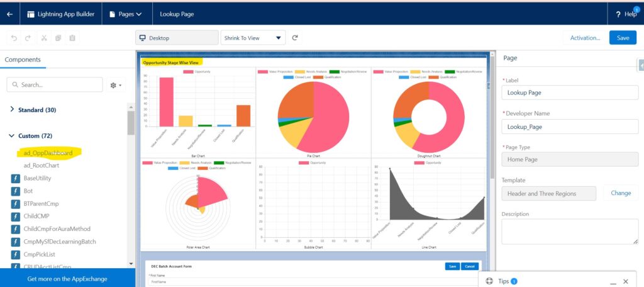Open the Help menu

point(626,14)
